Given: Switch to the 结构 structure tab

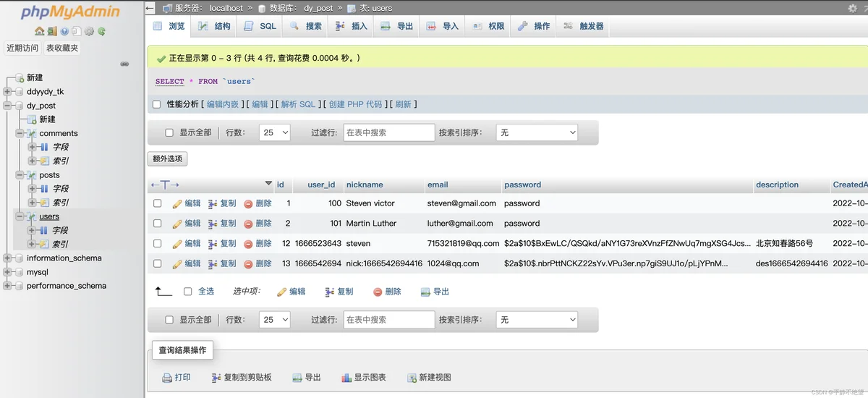Looking at the screenshot, I should 215,26.
